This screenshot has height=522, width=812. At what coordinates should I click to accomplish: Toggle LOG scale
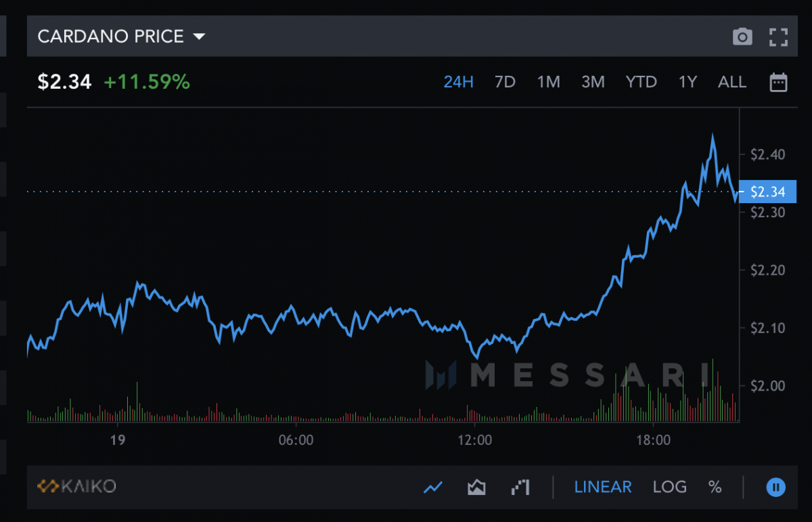pyautogui.click(x=669, y=487)
